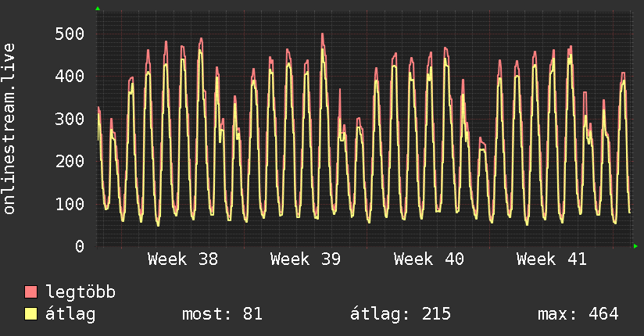Click the Week 41 axis label
Screen dimensions: 644x336
[552, 259]
